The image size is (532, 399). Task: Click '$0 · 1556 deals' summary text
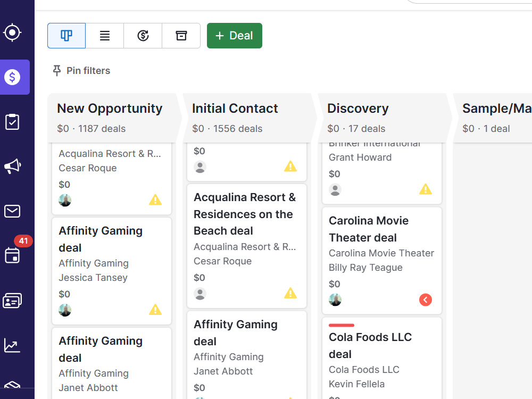coord(227,129)
